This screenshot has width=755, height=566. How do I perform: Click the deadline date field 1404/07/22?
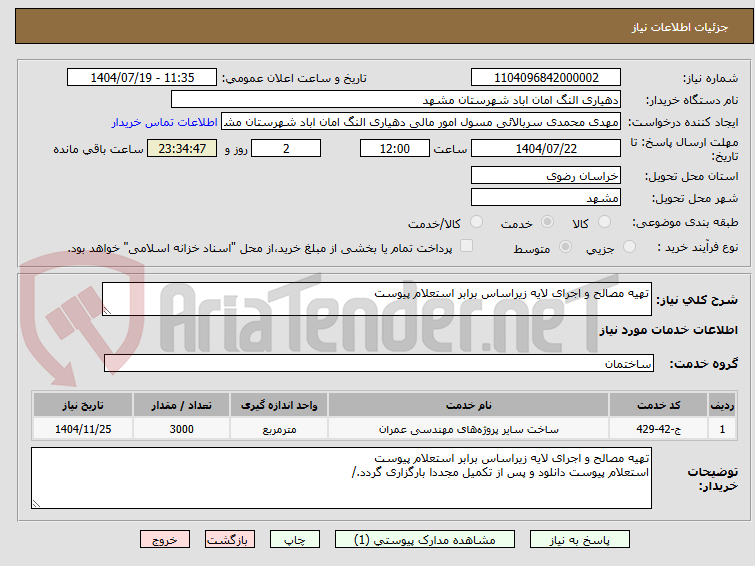(546, 148)
